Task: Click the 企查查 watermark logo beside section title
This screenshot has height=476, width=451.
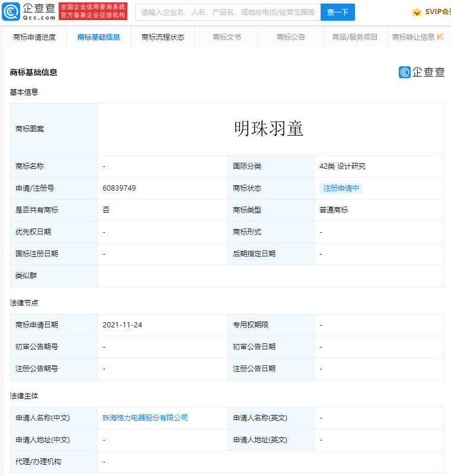Action: coord(421,72)
